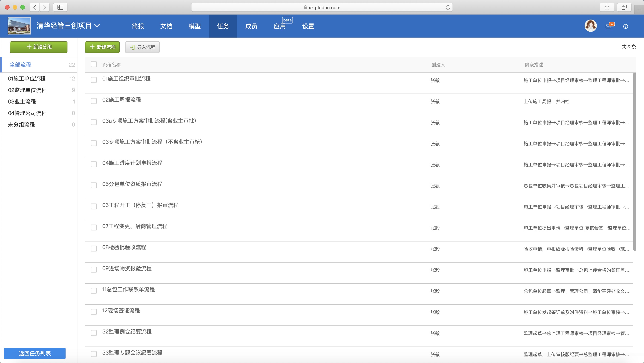Open the message inbox icon with badge
This screenshot has height=363, width=644.
coord(609,26)
